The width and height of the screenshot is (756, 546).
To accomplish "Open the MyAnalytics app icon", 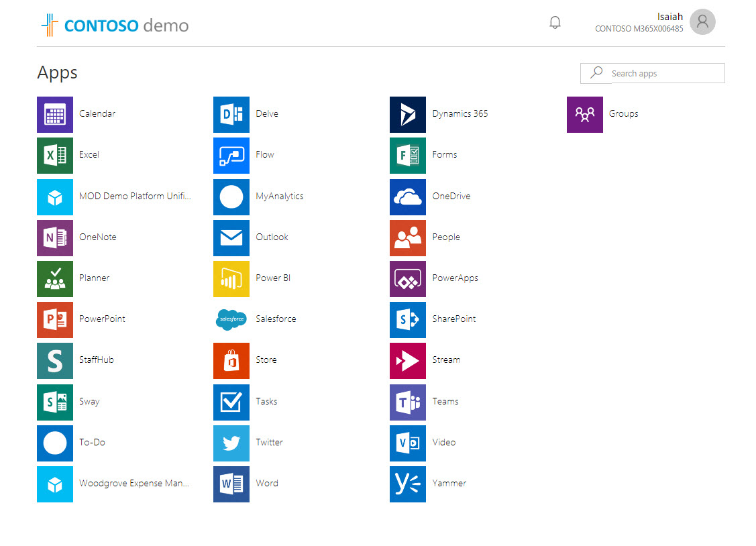I will tap(231, 197).
